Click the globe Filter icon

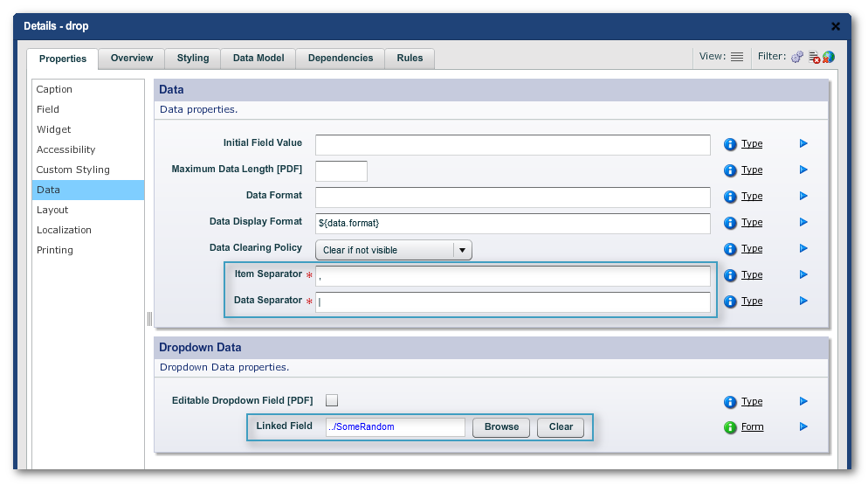pyautogui.click(x=828, y=57)
